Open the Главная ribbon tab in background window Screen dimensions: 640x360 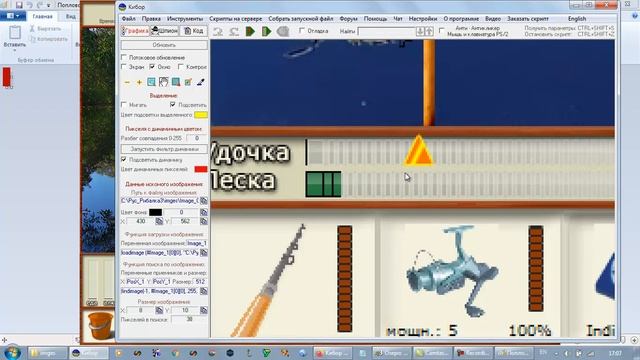point(42,16)
